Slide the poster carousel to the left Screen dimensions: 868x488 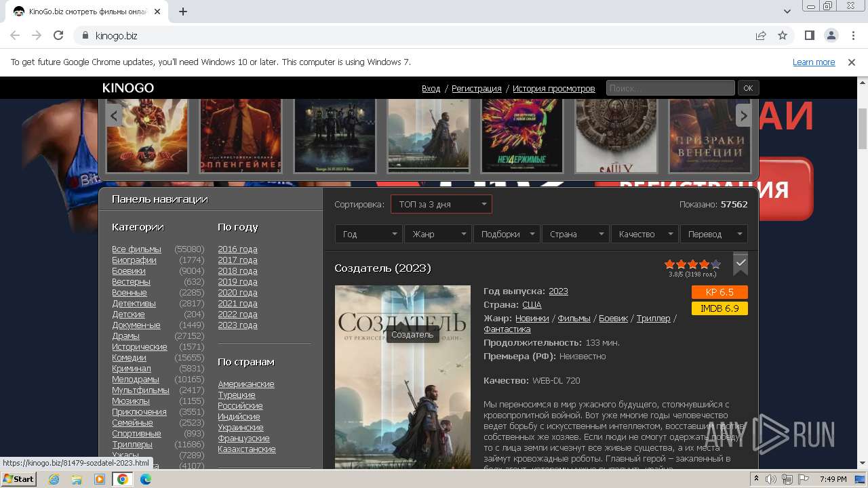click(115, 115)
